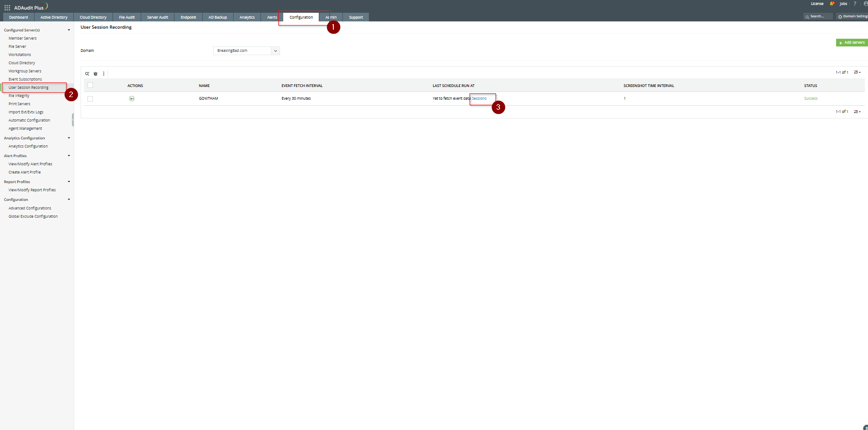
Task: Collapse the Alert Profiles section
Action: (69, 156)
